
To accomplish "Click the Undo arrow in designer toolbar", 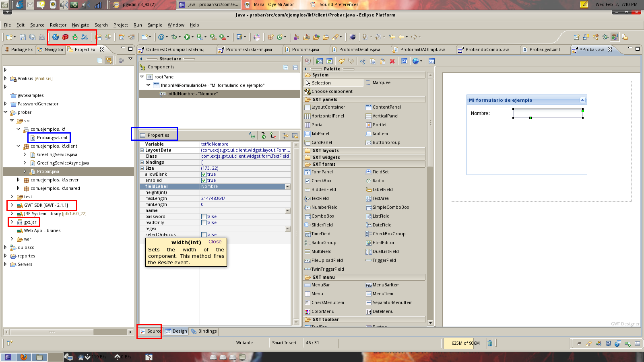I will (341, 61).
